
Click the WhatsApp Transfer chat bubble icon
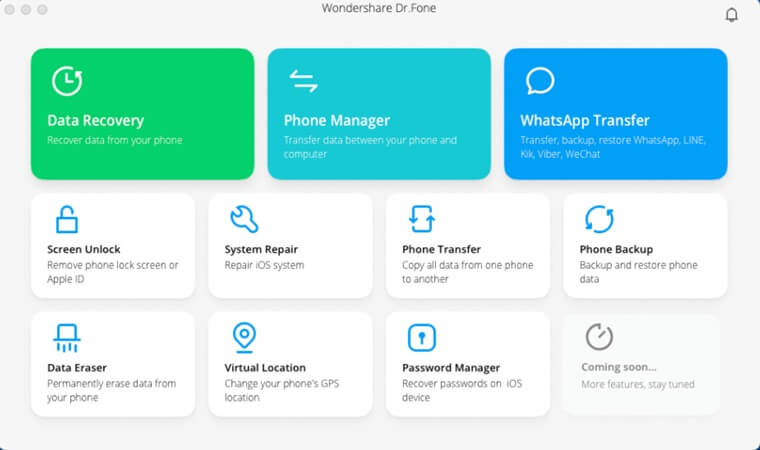(x=540, y=81)
